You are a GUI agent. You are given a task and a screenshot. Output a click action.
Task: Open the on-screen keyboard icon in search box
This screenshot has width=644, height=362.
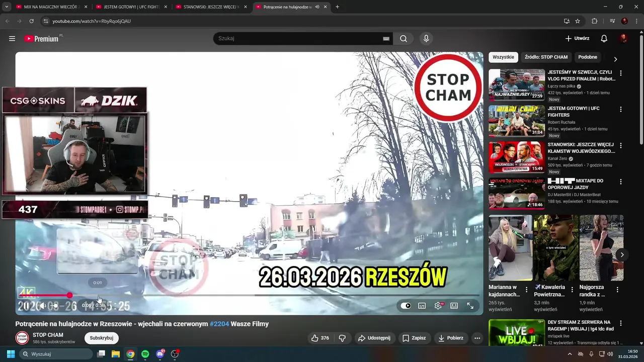(x=386, y=39)
